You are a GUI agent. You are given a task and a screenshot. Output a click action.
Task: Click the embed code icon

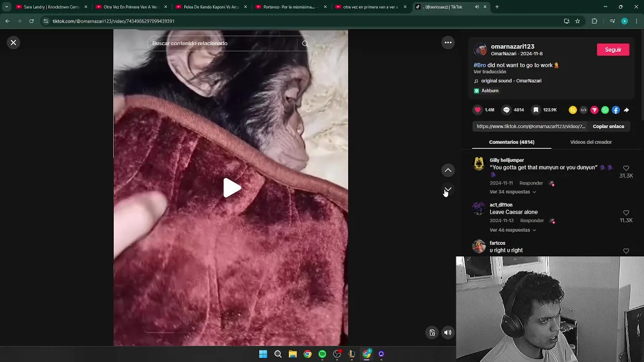[x=584, y=110]
